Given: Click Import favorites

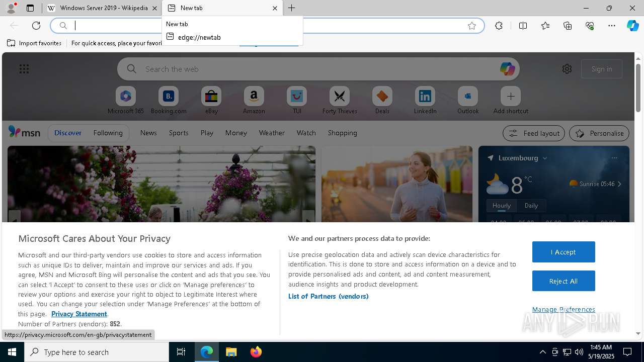Looking at the screenshot, I should point(34,43).
